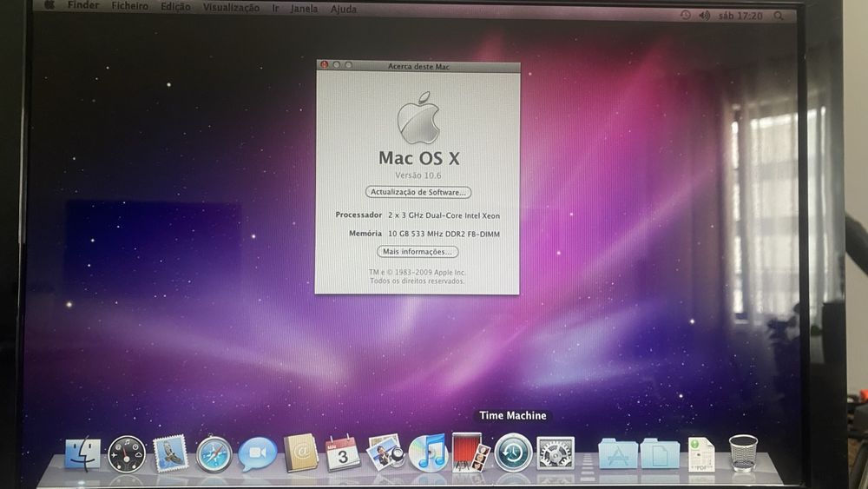This screenshot has height=489, width=868.
Task: Open the Apple menu
Action: tap(49, 5)
